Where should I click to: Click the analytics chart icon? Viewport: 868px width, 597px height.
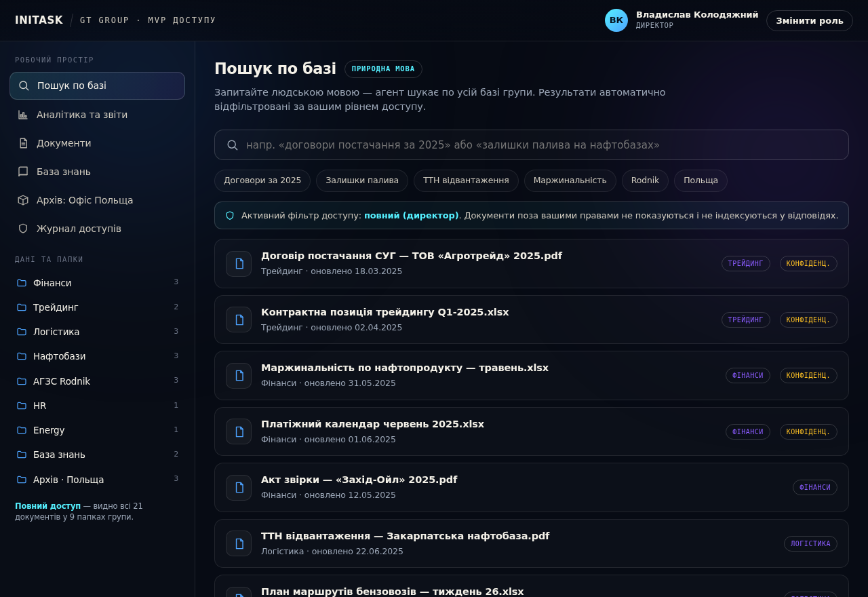click(x=23, y=115)
